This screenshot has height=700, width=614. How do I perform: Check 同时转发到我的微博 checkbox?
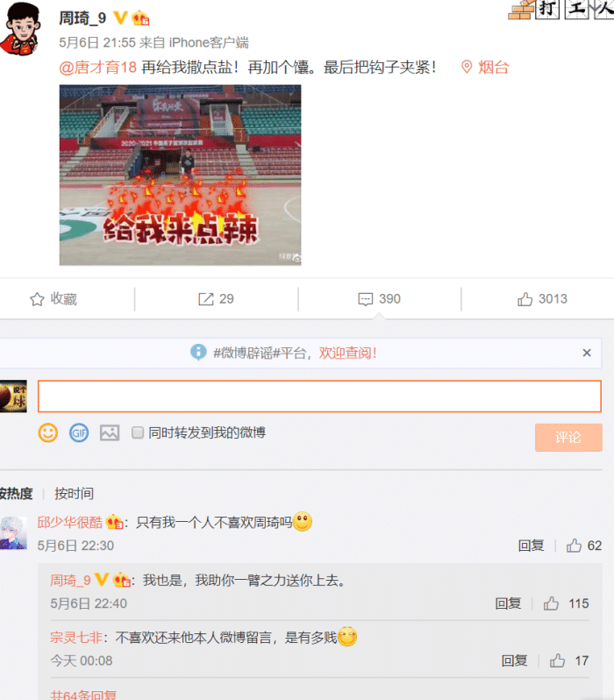pos(138,432)
